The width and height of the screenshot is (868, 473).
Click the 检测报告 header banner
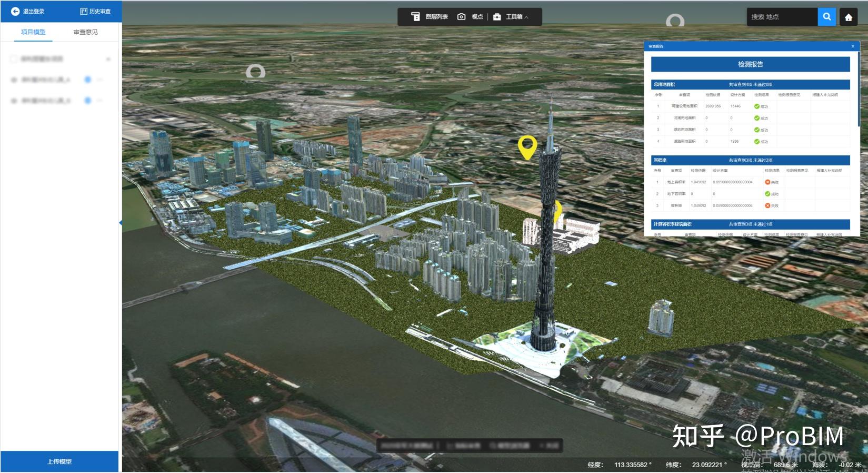point(751,64)
